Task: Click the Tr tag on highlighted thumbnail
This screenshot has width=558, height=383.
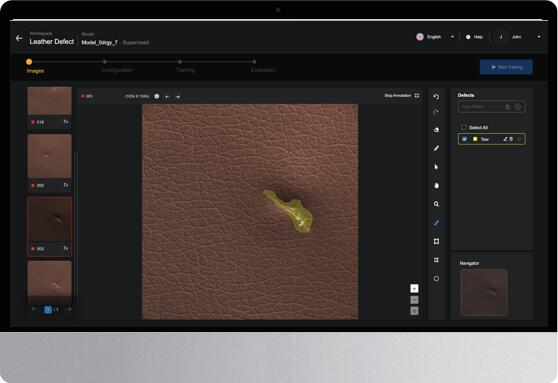Action: pyautogui.click(x=66, y=248)
